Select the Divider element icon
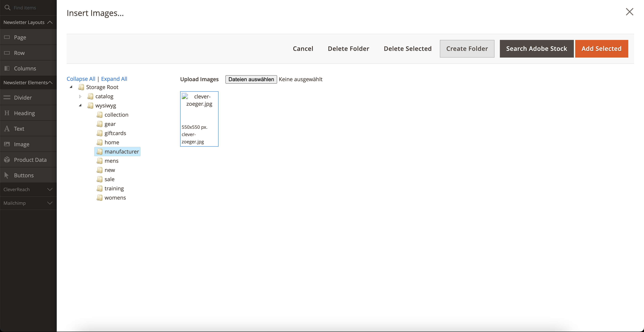This screenshot has height=332, width=644. pyautogui.click(x=7, y=98)
